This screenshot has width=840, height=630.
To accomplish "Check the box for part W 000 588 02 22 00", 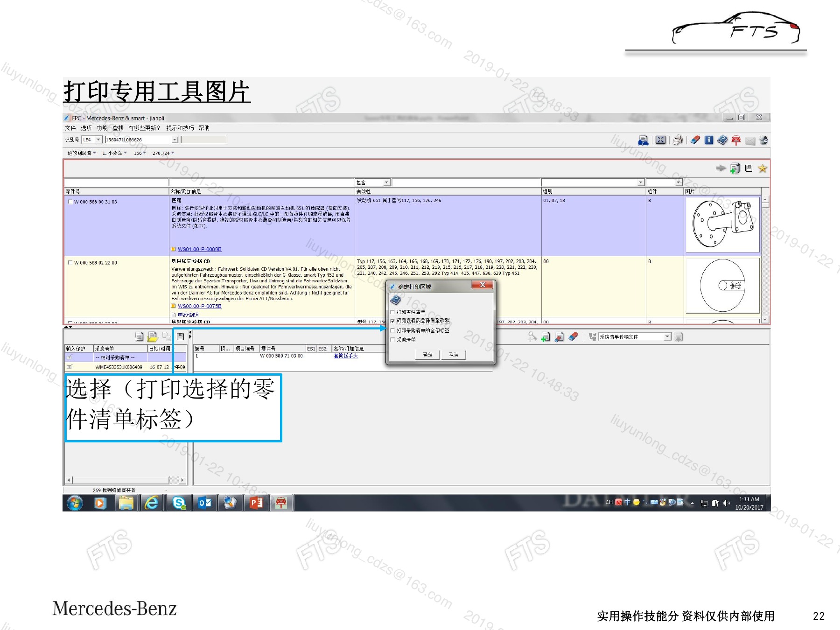I will coord(70,263).
